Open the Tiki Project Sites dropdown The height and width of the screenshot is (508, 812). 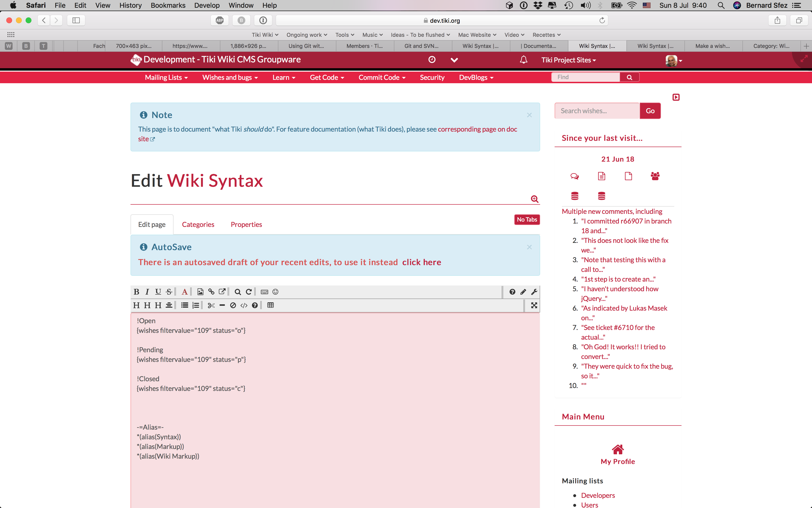tap(569, 60)
